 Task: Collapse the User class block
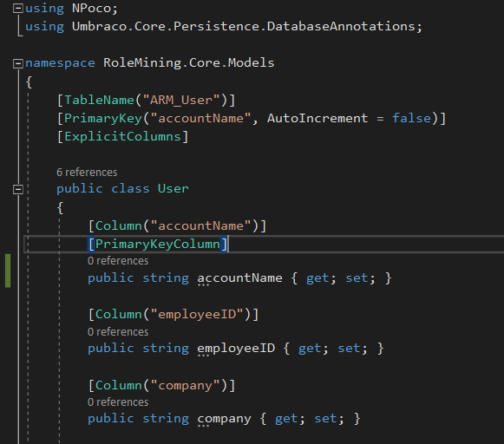(18, 189)
